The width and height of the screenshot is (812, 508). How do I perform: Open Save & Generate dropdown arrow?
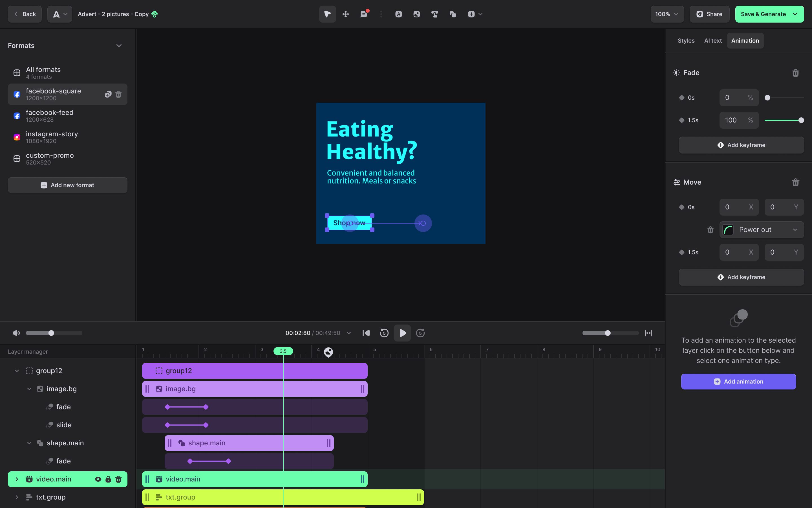[x=795, y=14]
